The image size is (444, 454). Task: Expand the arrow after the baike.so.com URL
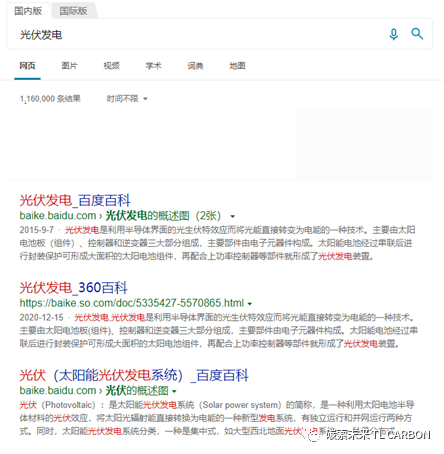250,304
